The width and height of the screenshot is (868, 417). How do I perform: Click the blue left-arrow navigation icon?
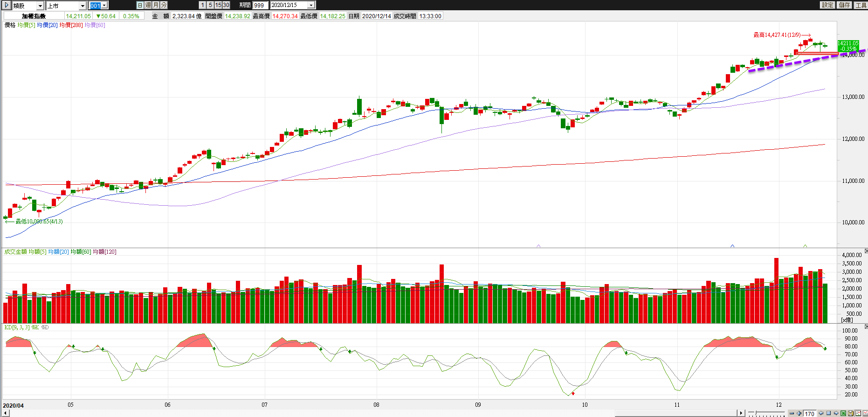[821, 413]
